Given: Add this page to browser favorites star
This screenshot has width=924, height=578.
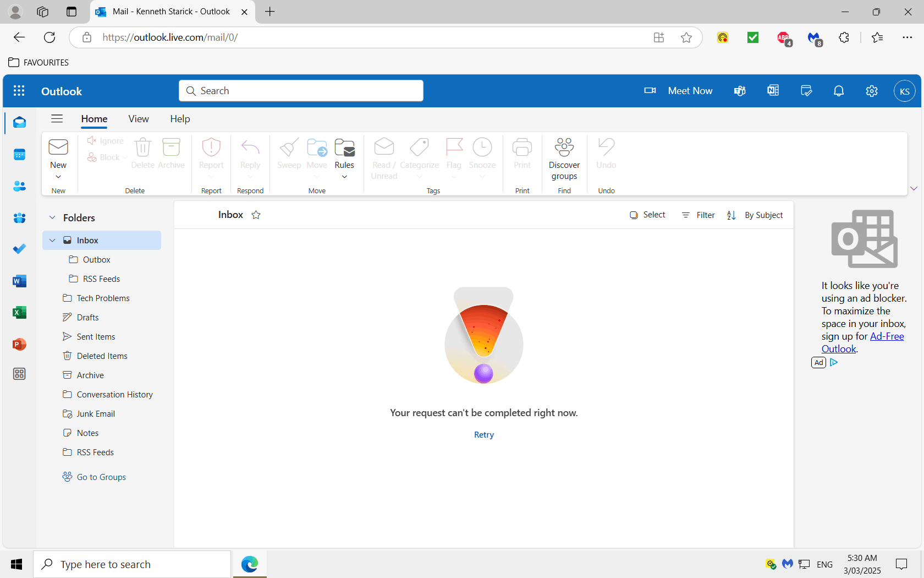Looking at the screenshot, I should coord(686,37).
